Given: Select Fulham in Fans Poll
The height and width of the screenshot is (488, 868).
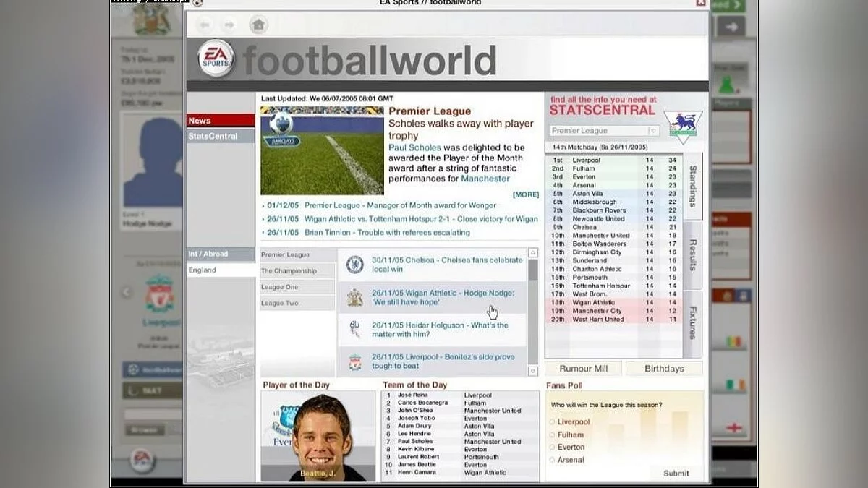Looking at the screenshot, I should 553,435.
